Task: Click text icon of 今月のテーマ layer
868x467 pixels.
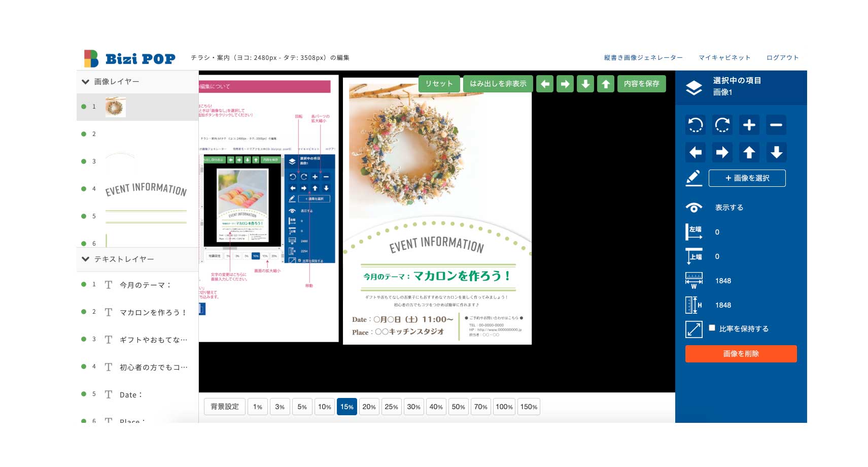Action: point(109,285)
